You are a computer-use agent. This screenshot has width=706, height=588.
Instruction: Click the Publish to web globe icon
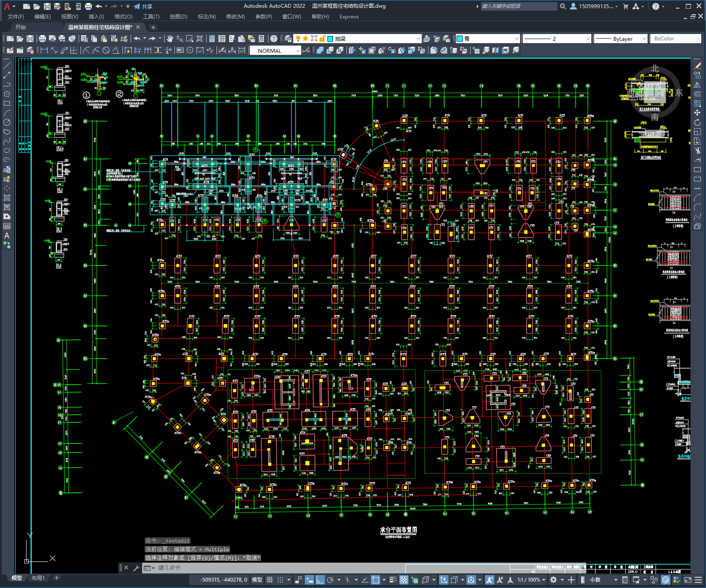click(x=72, y=39)
